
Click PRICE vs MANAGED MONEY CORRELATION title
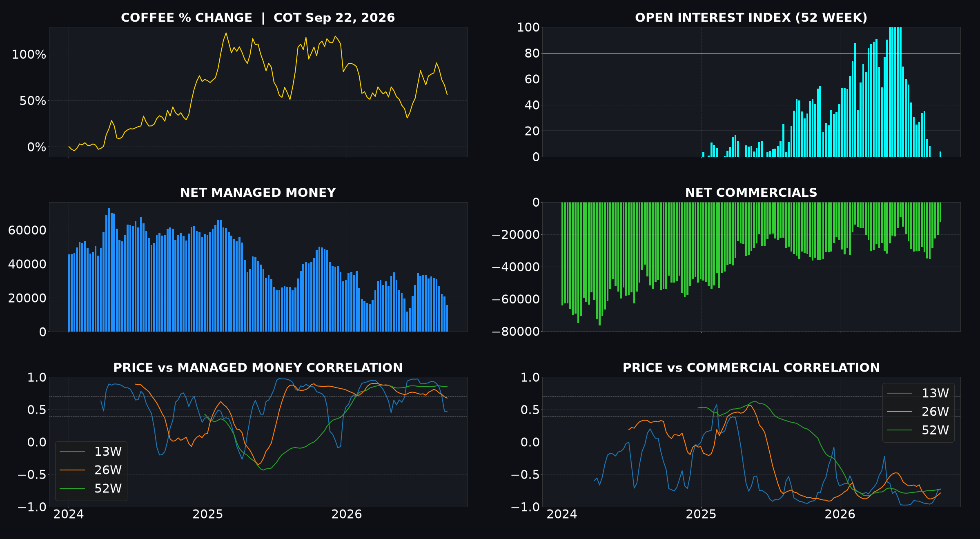[x=258, y=368]
